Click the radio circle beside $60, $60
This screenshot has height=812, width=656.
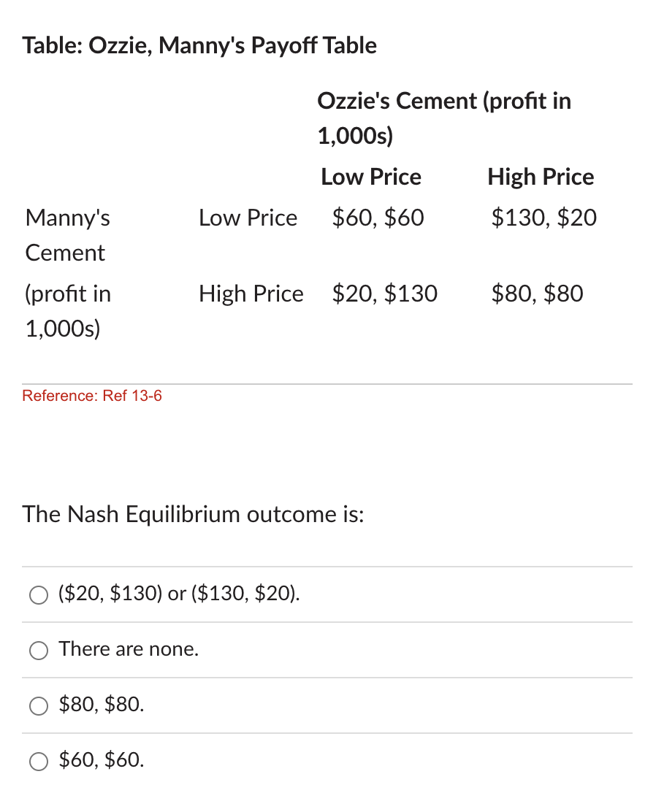[x=38, y=761]
